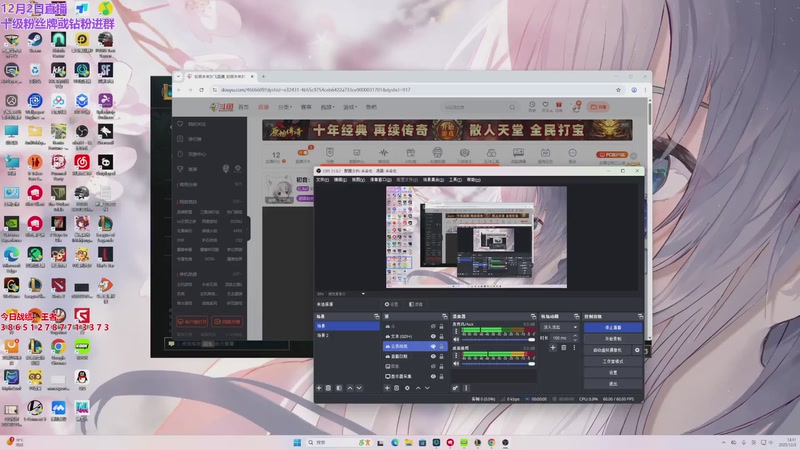Image resolution: width=800 pixels, height=450 pixels.
Task: Open OBS from the Windows taskbar
Action: tap(505, 442)
